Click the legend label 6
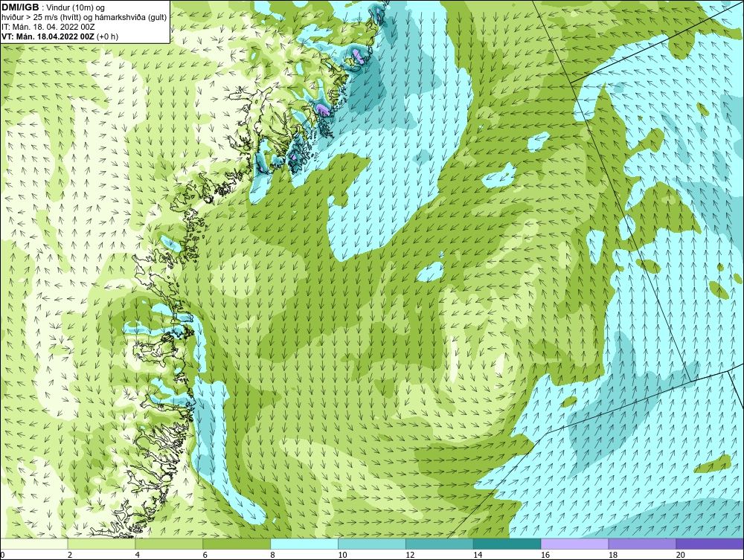Viewport: 744px width, 560px height. coord(205,555)
